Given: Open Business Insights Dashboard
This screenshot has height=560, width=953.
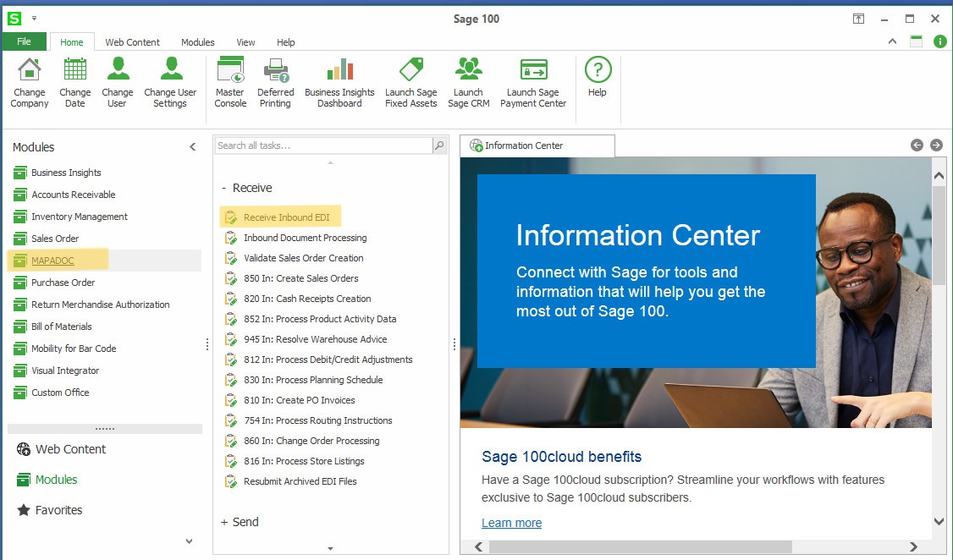Looking at the screenshot, I should [339, 83].
